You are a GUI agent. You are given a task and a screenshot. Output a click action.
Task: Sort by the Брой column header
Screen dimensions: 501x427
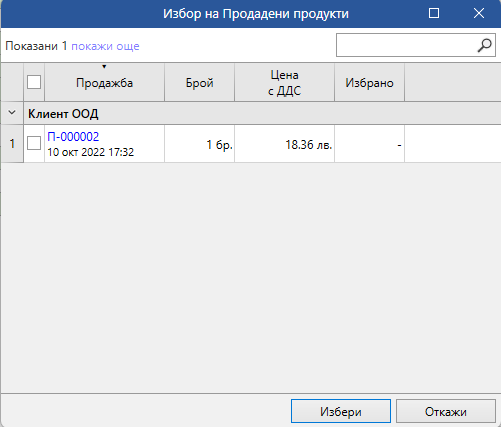[199, 82]
